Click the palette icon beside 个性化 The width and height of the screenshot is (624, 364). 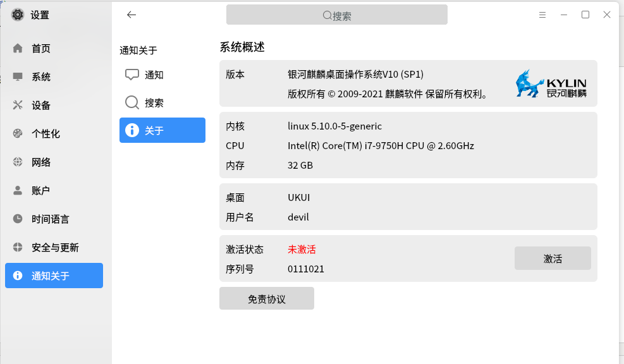[18, 133]
